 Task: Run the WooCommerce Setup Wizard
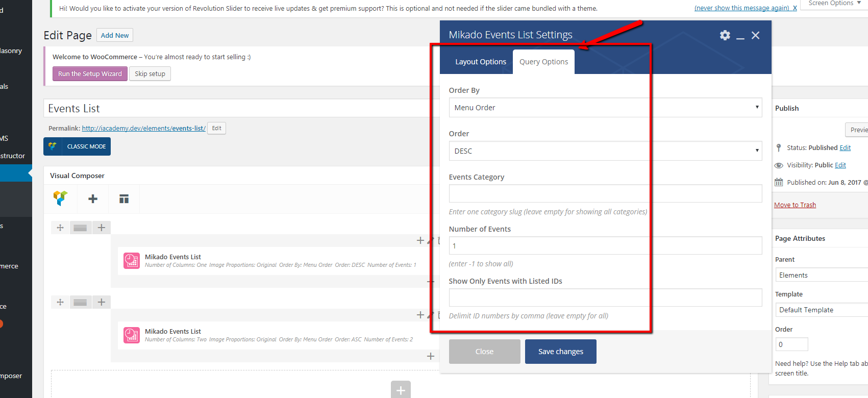click(x=90, y=74)
